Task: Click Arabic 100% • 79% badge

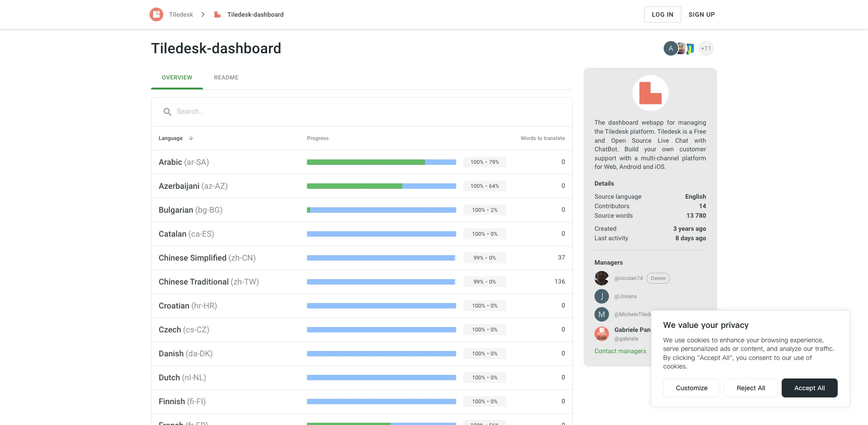Action: [x=485, y=162]
